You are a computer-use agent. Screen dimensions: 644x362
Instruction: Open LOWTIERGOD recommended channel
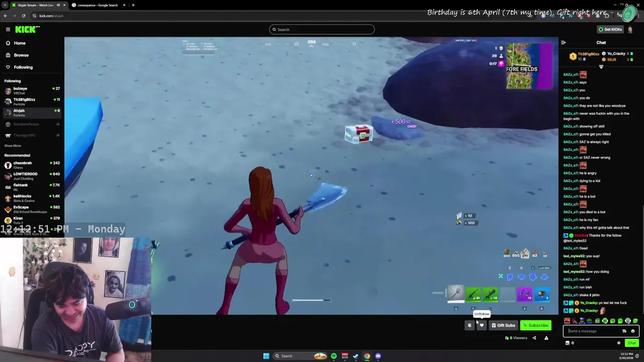(x=32, y=176)
